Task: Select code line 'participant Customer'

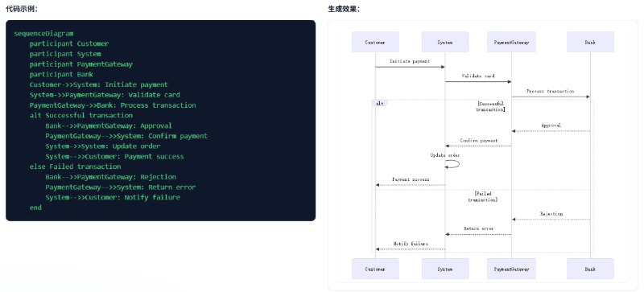Action: click(x=69, y=43)
